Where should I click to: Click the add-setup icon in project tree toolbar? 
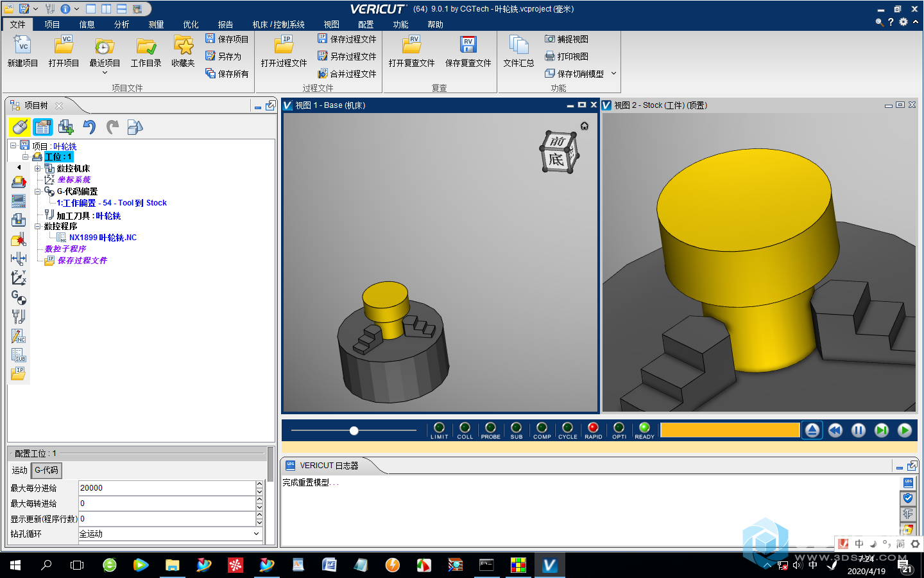pyautogui.click(x=65, y=127)
